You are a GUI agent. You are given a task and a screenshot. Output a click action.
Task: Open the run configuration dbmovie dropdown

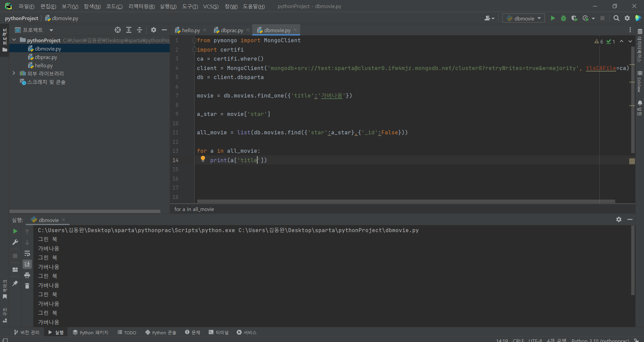click(524, 18)
